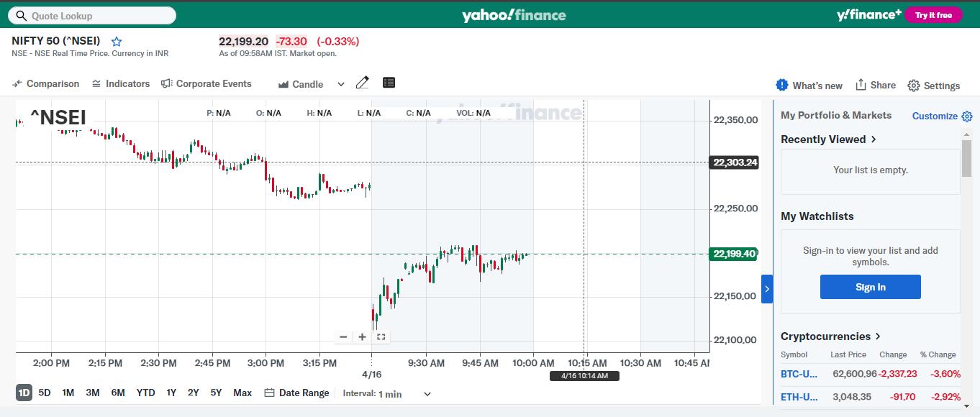This screenshot has height=417, width=980.
Task: Select the 3M range tab
Action: point(92,393)
